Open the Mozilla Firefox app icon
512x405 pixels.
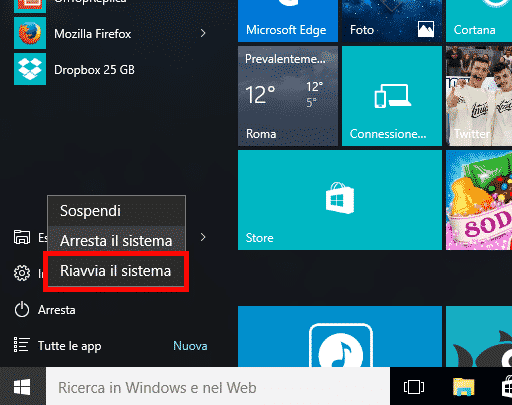[x=30, y=33]
